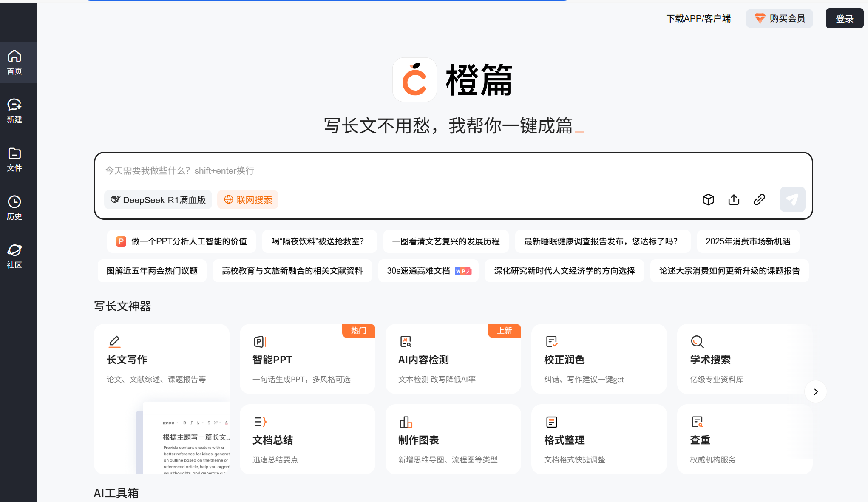Viewport: 868px width, 502px height.
Task: Select suggestion 一图看清文艺复兴的发展历程
Action: [x=446, y=241]
